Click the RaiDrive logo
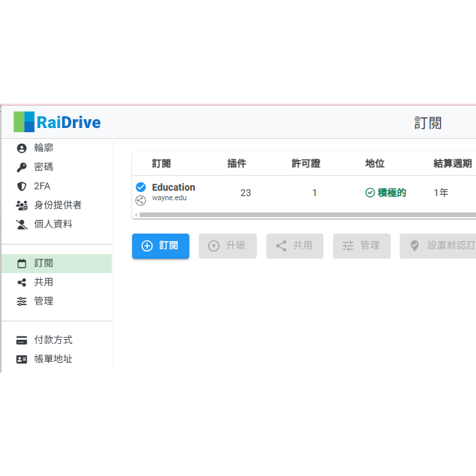 [x=57, y=123]
